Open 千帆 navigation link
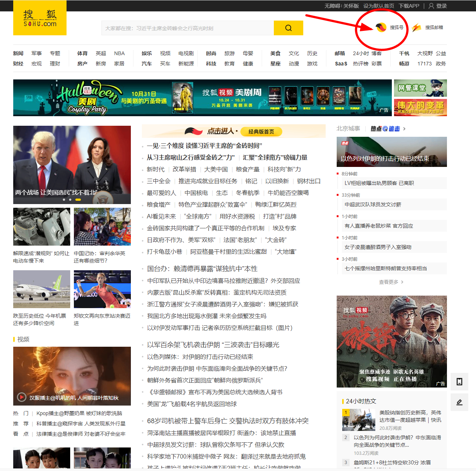Screen dimensions: 476x471 (404, 53)
